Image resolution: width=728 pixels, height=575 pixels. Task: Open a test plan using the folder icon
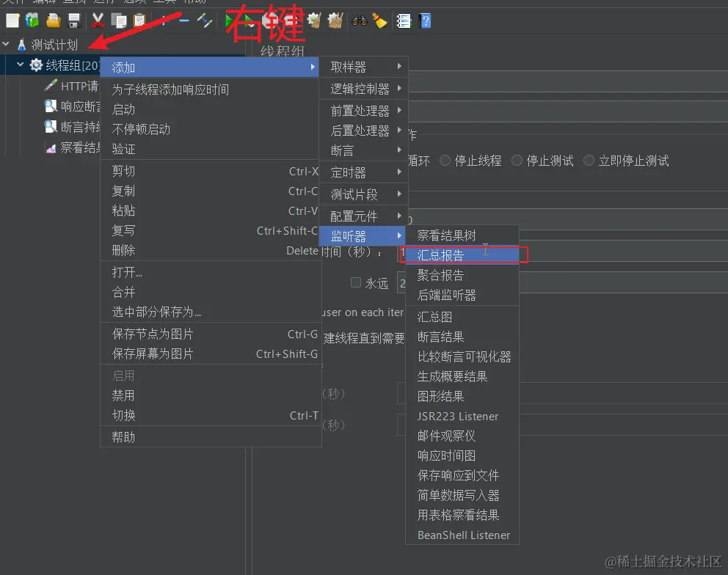pyautogui.click(x=53, y=20)
